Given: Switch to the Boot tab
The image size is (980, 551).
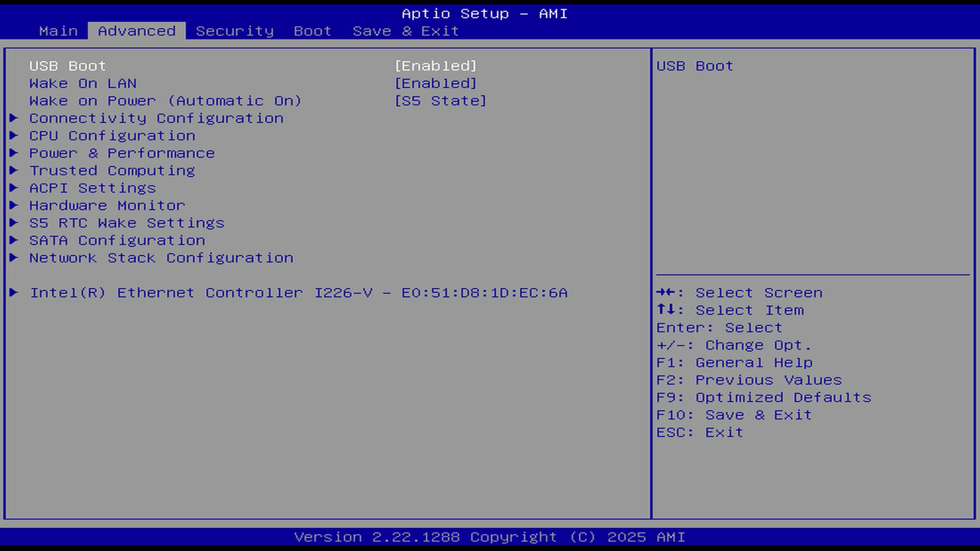Looking at the screenshot, I should (x=312, y=31).
